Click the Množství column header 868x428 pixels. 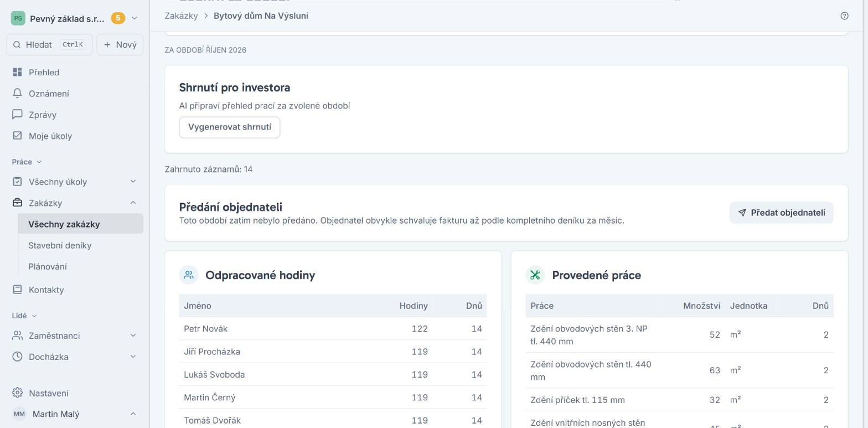tap(701, 306)
